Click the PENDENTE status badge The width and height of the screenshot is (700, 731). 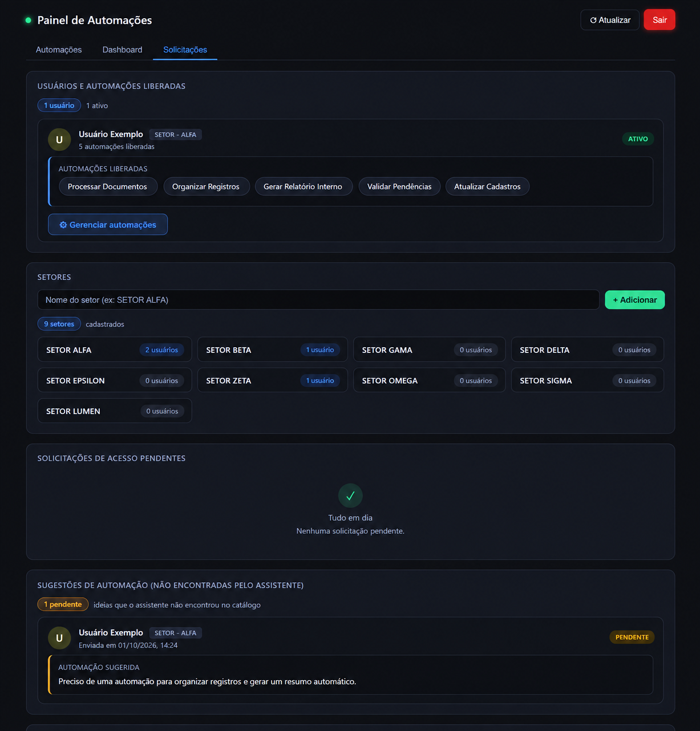pos(632,637)
